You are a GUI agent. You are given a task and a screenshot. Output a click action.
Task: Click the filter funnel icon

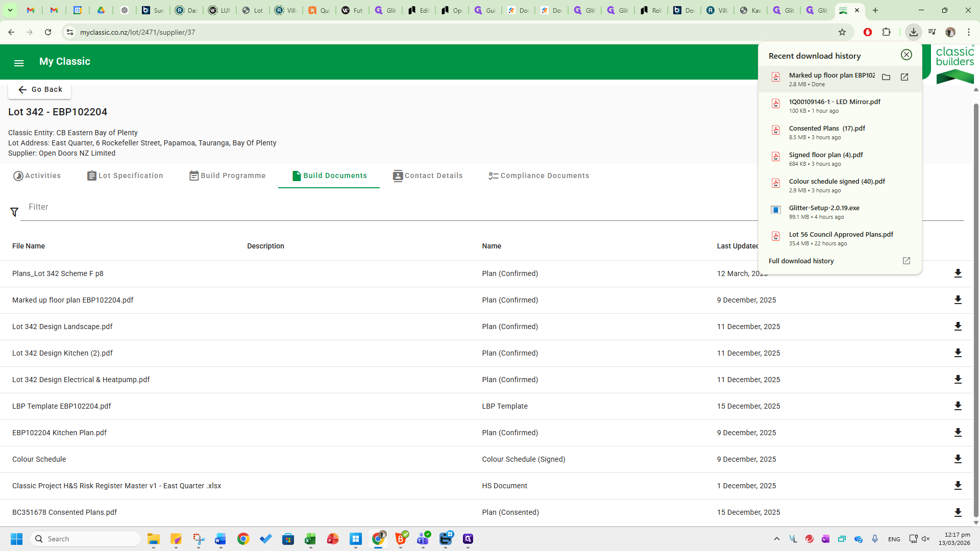point(14,212)
